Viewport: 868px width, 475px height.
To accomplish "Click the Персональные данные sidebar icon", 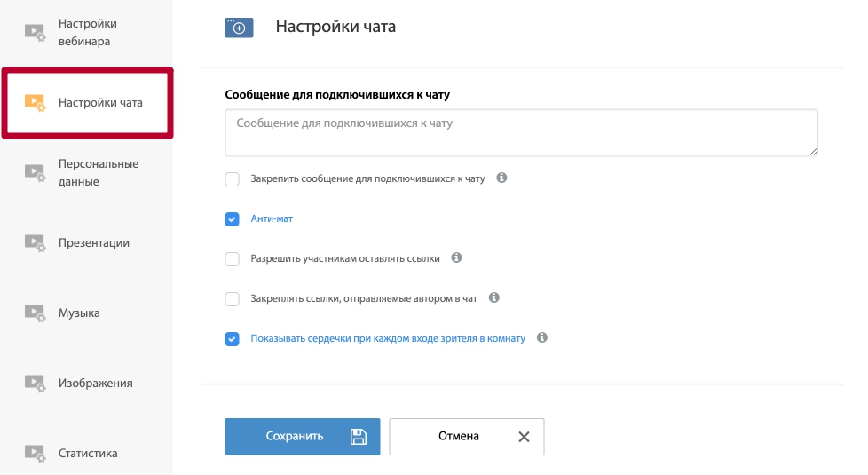I will click(35, 173).
